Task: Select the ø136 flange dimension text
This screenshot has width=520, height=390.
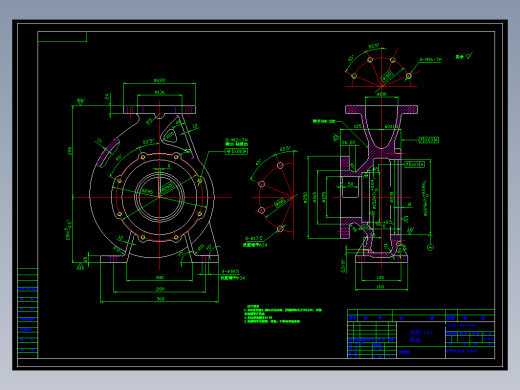Action: coord(160,92)
